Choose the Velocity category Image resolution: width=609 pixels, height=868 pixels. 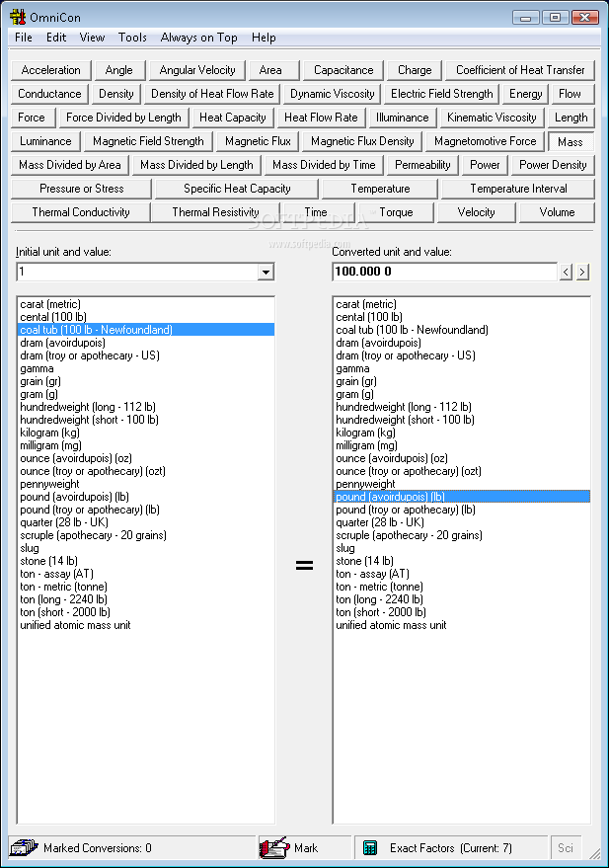(x=477, y=212)
